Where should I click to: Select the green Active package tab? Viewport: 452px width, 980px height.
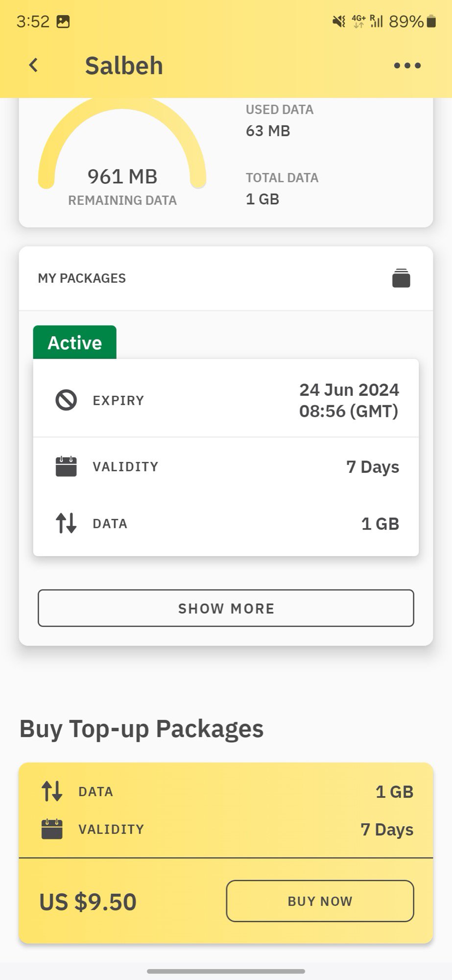tap(74, 343)
